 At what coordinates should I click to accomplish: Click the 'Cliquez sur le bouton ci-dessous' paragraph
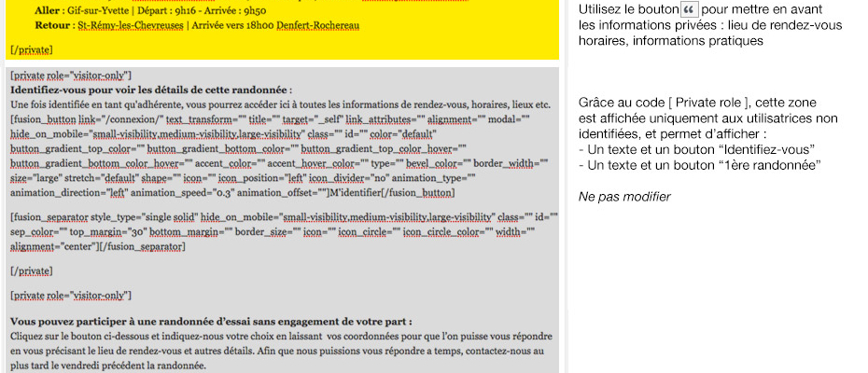[x=280, y=336]
